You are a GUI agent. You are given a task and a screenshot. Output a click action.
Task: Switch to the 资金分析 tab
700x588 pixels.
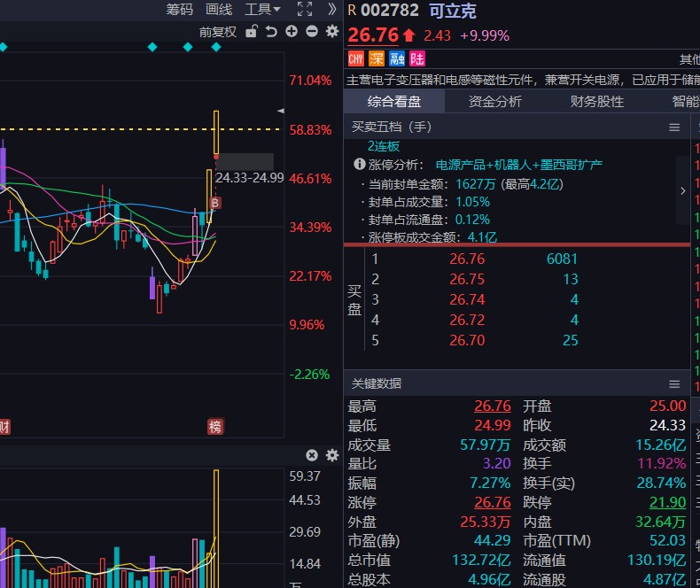tap(495, 101)
